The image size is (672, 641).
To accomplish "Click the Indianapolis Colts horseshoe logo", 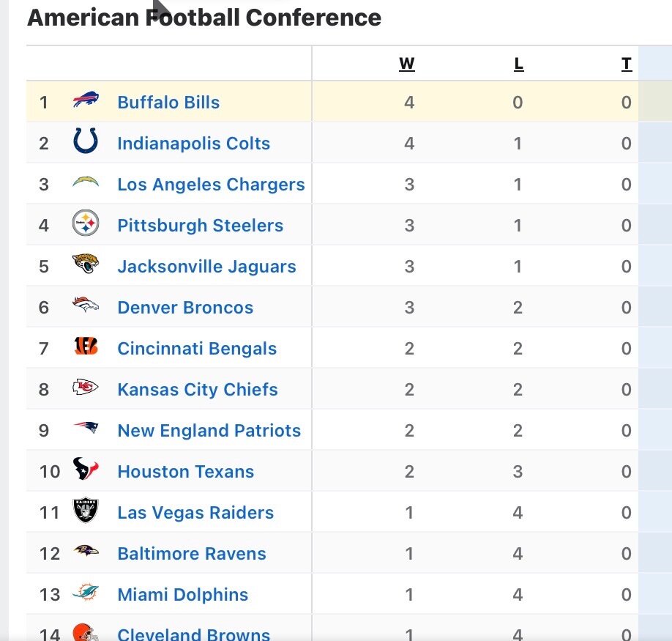I will (86, 141).
